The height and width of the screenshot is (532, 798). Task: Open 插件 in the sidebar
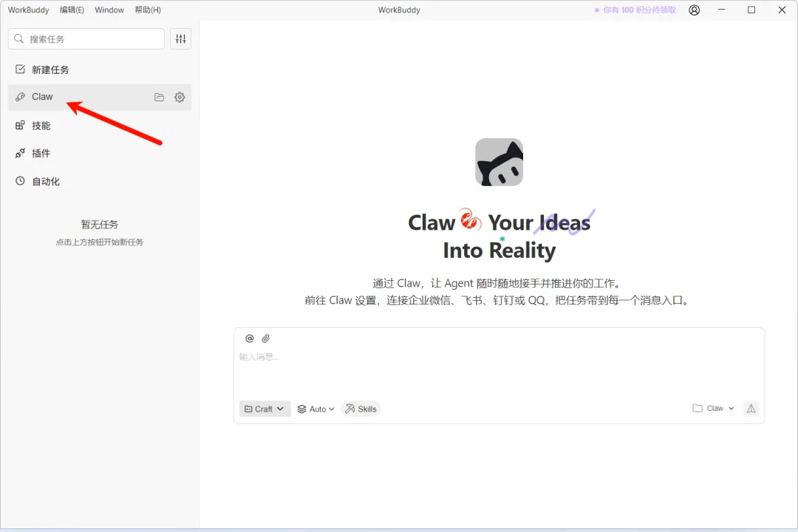click(100, 153)
